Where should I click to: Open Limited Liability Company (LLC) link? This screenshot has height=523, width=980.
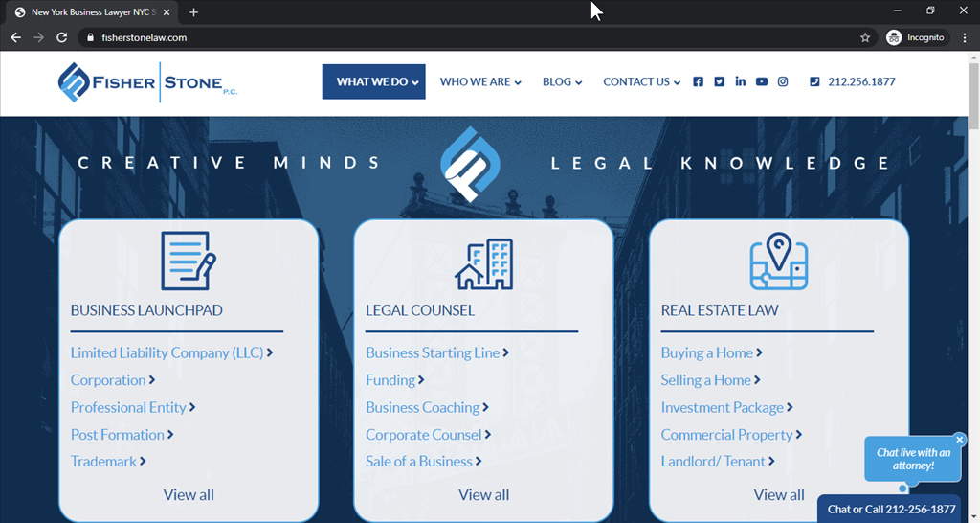(x=167, y=352)
